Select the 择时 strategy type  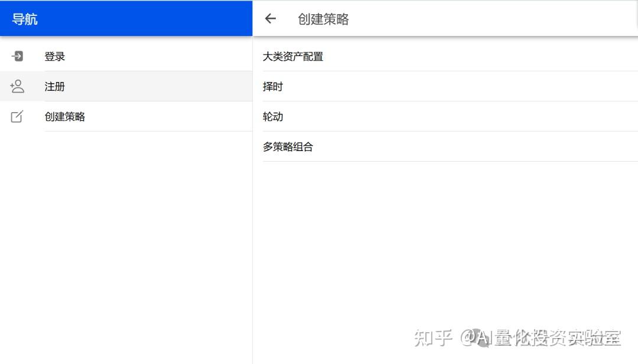tap(272, 86)
